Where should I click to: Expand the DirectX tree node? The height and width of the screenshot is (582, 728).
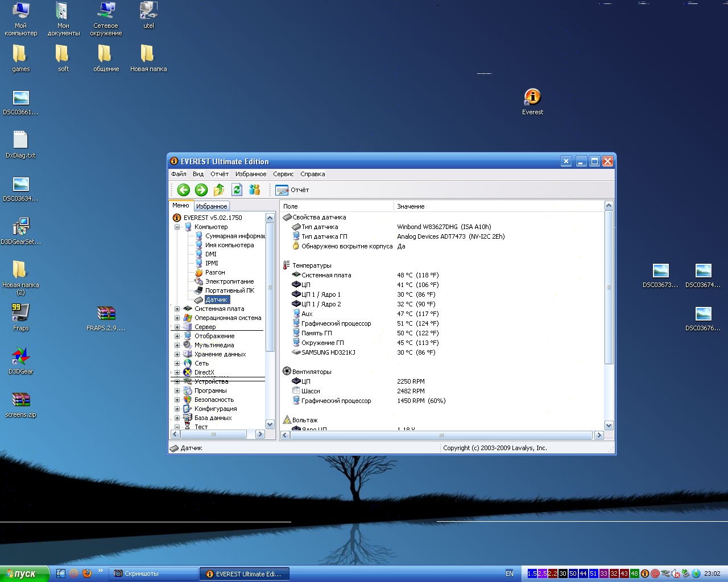[177, 373]
